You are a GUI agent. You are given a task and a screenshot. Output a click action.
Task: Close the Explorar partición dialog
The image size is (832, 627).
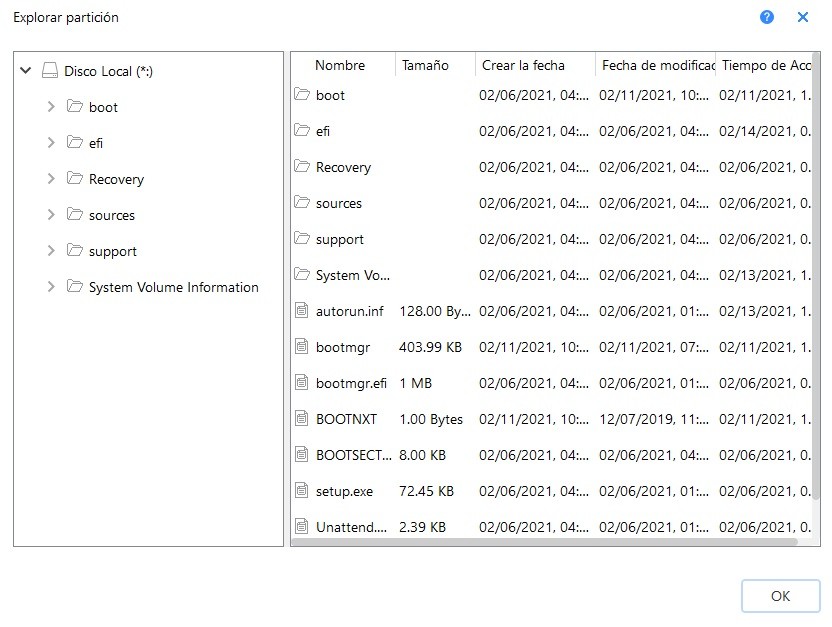point(803,18)
